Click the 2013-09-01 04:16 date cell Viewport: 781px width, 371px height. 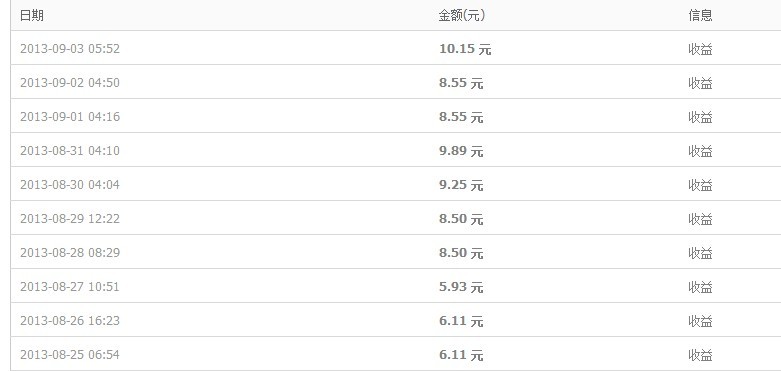pos(70,117)
